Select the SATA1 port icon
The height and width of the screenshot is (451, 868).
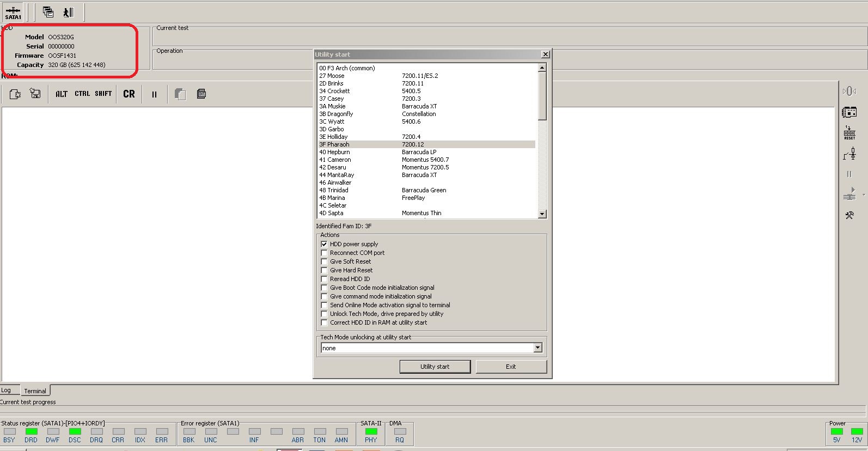point(13,12)
